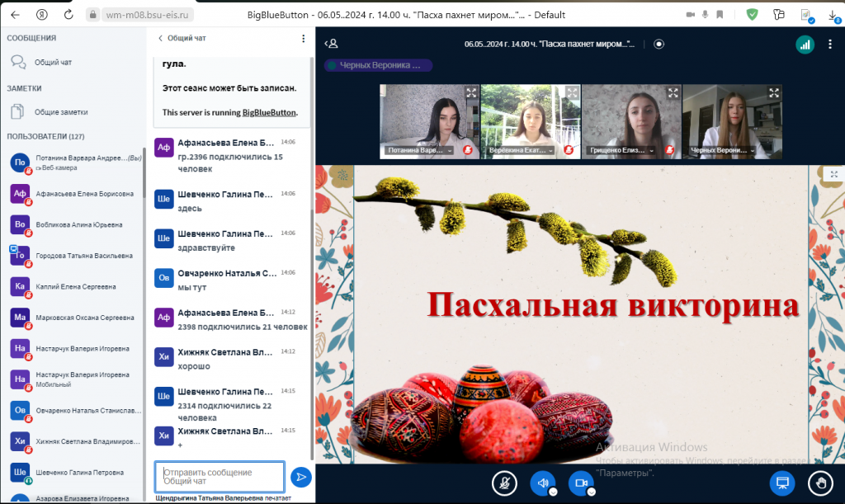Select user Овчаренко Наталья Станиславовна
The height and width of the screenshot is (504, 845).
pos(75,410)
